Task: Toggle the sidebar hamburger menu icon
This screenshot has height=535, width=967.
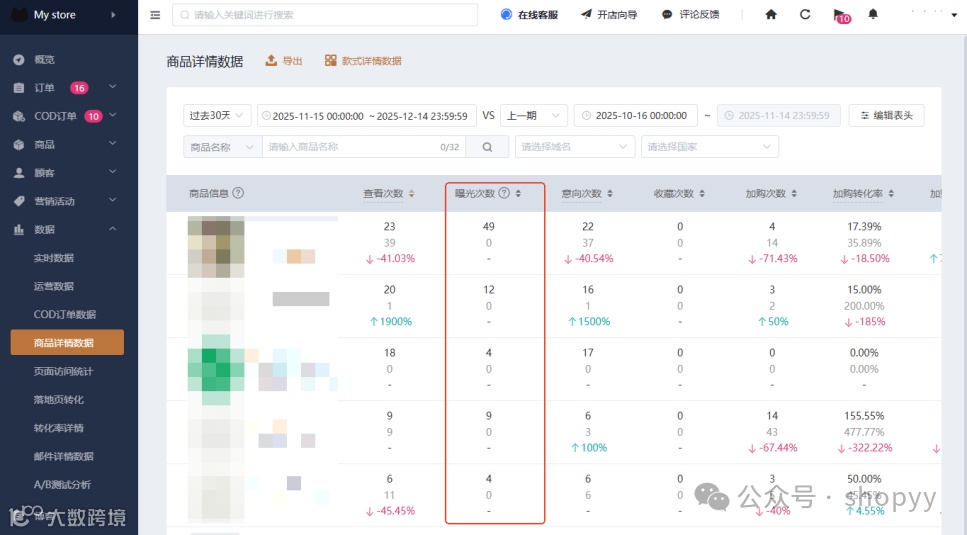Action: [155, 15]
